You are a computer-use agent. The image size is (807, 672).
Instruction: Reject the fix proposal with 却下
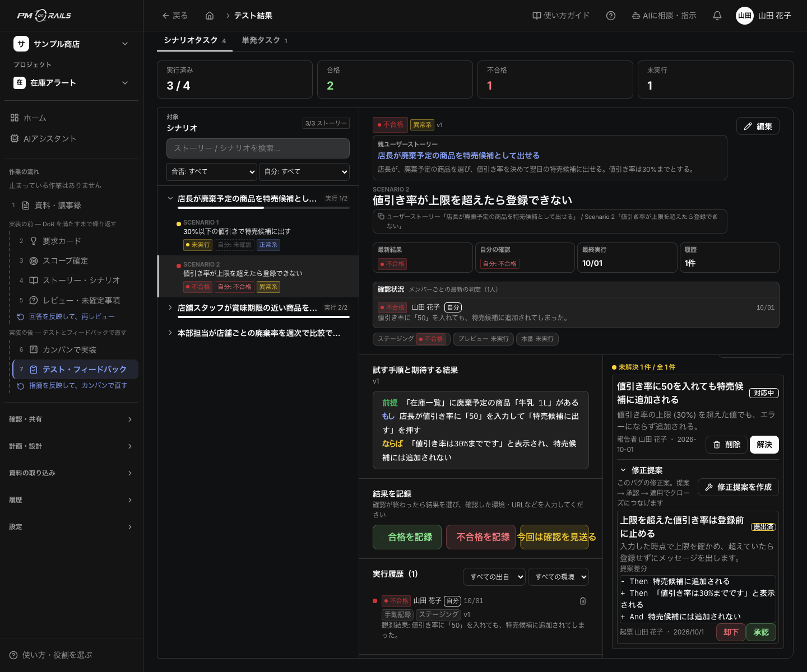point(731,632)
